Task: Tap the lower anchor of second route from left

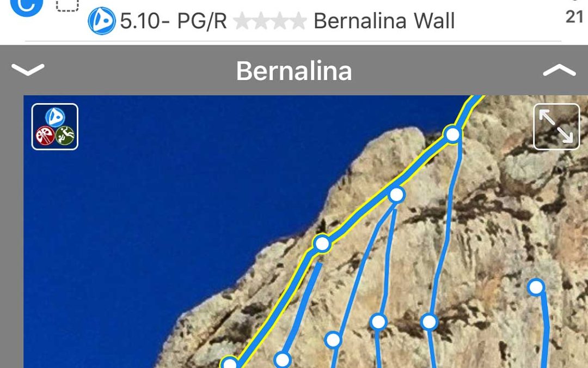Action: pyautogui.click(x=283, y=360)
